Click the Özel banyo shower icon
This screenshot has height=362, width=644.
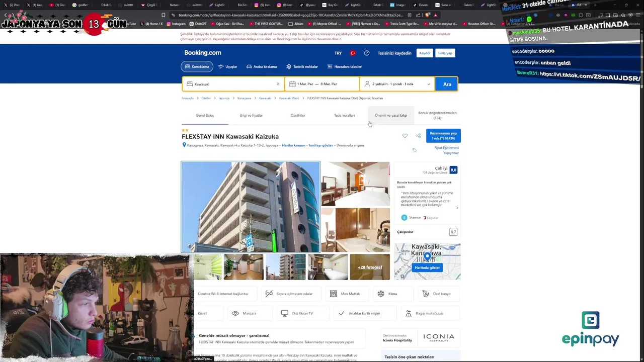tap(426, 294)
